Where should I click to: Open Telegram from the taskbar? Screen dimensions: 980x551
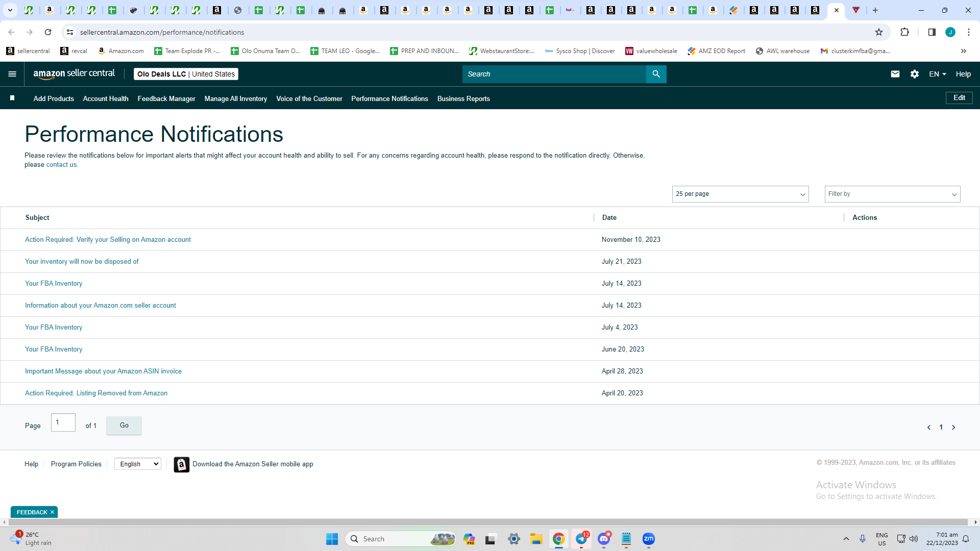(581, 539)
